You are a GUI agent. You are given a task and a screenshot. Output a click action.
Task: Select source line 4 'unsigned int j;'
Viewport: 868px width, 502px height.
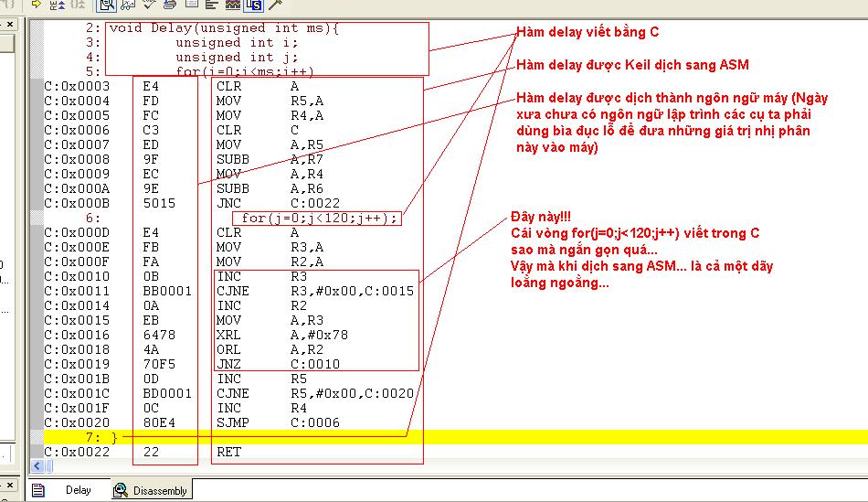pyautogui.click(x=237, y=57)
